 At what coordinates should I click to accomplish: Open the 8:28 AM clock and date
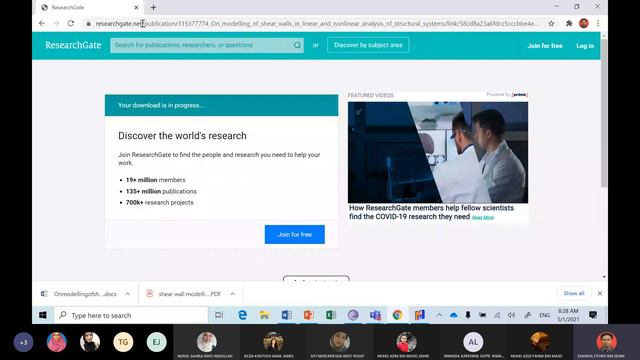(568, 315)
